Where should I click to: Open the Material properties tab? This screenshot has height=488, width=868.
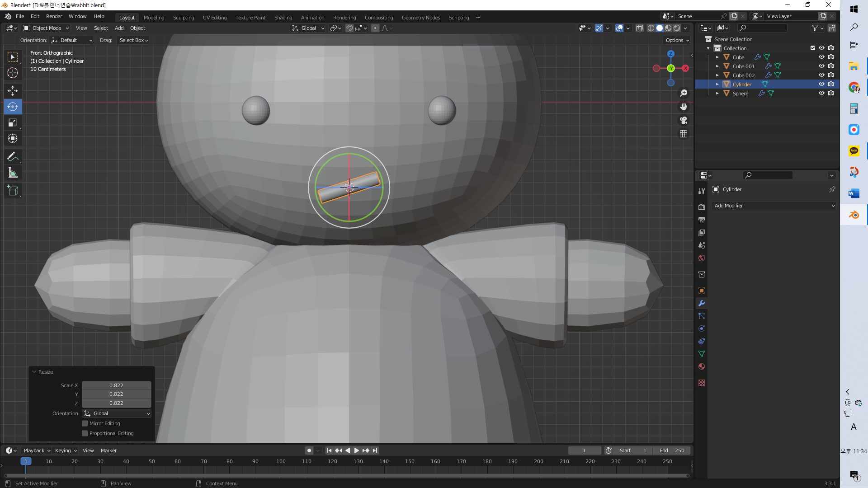coord(702,366)
